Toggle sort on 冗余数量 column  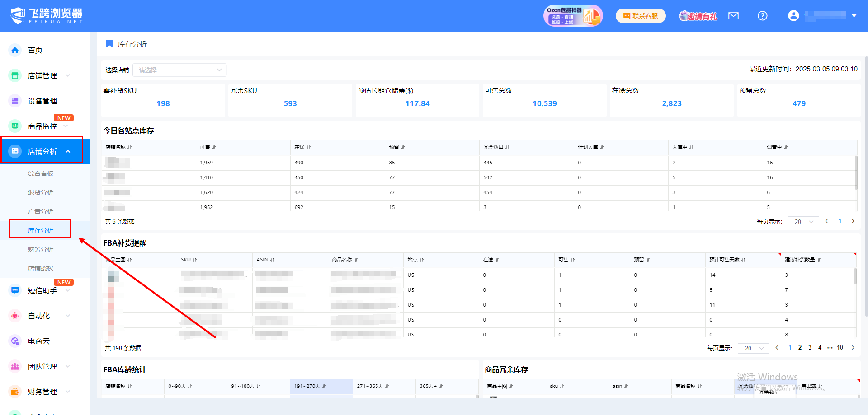[x=507, y=148]
